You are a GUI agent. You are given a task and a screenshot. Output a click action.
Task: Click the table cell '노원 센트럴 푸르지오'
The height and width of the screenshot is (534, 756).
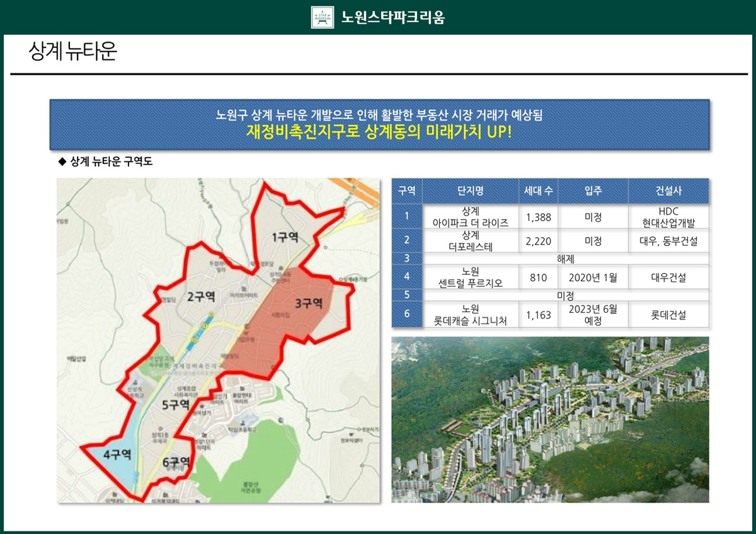tap(471, 277)
